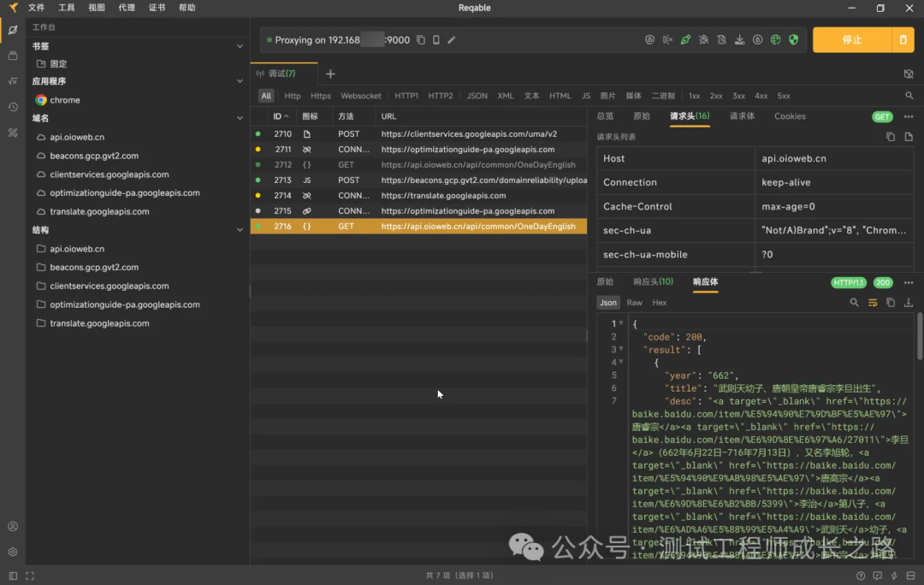
Task: Collapse the result array at line 3
Action: [x=621, y=349]
